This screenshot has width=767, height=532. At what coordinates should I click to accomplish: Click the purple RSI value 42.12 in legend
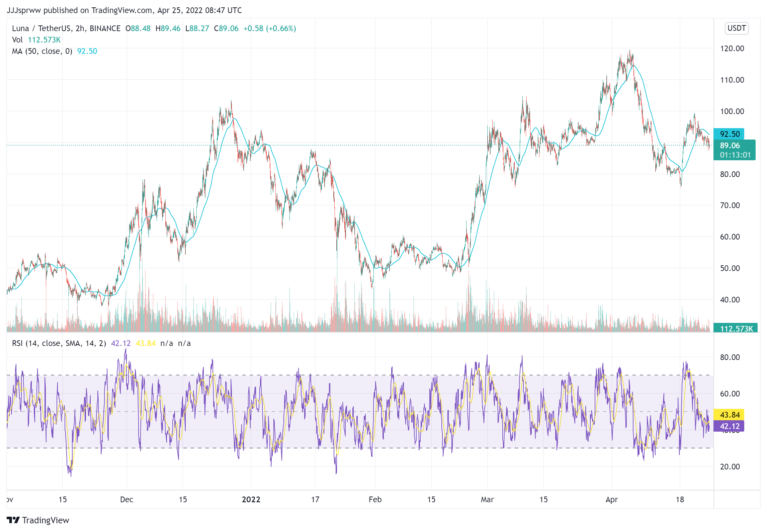(121, 343)
